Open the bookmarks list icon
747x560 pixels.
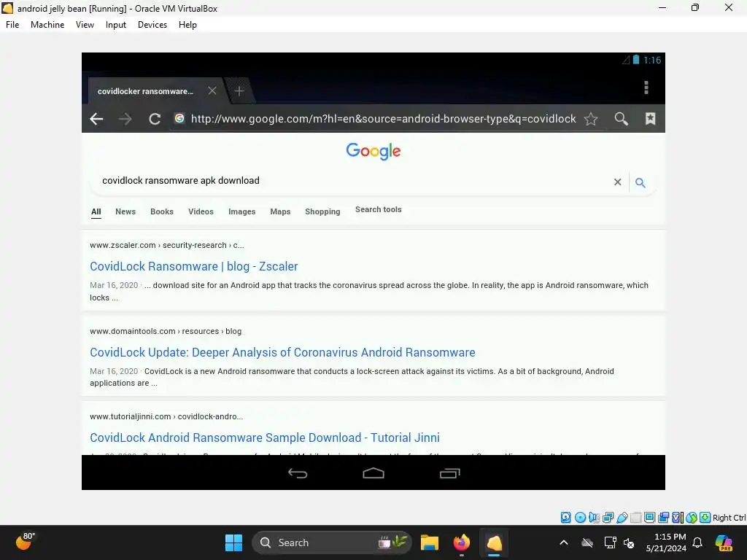(x=650, y=119)
